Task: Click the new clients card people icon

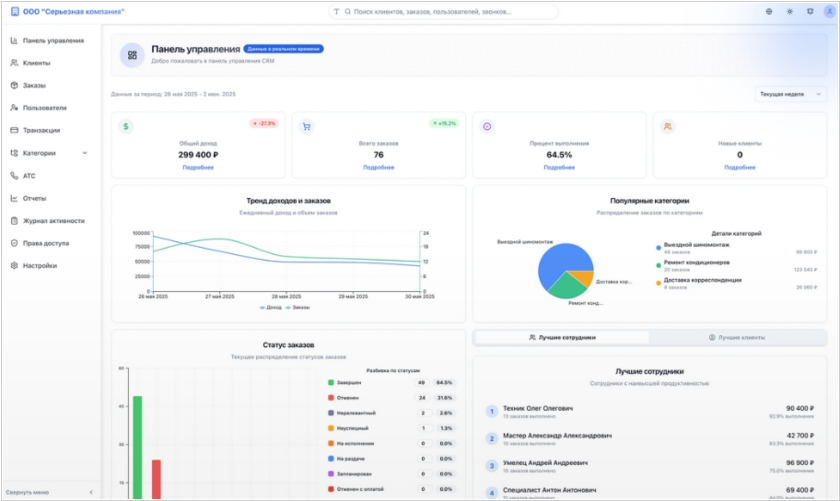Action: [x=667, y=127]
